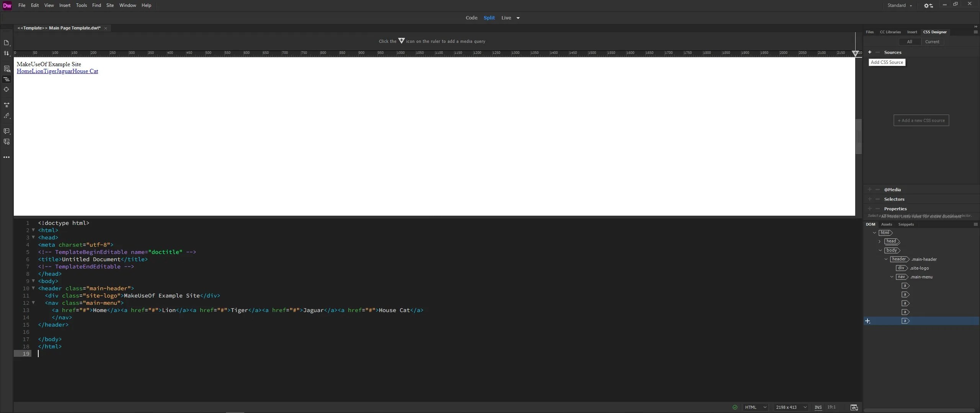Open the Insert menu
The image size is (980, 413).
65,5
